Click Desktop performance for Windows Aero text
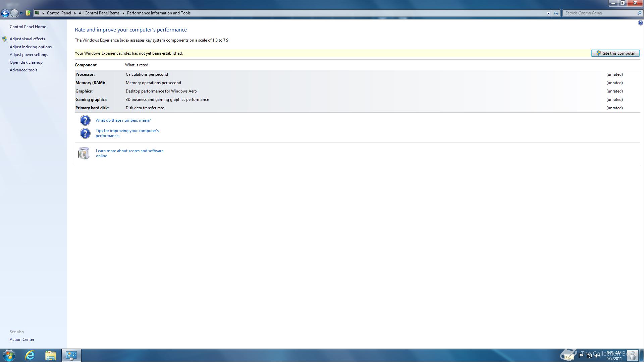644x362 pixels. (x=161, y=91)
